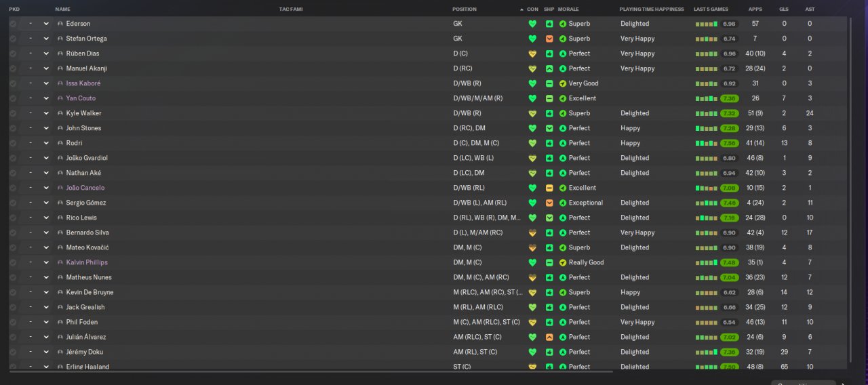Sort by PLAYING TIME HAPPINESS column header

click(652, 9)
